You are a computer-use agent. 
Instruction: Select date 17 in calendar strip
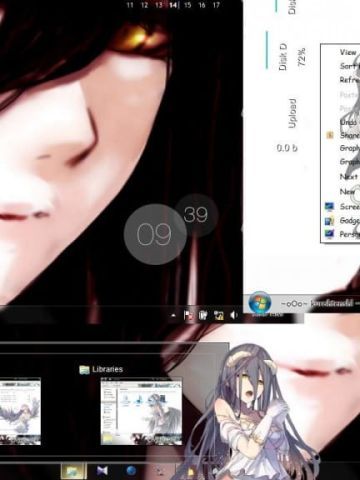216,5
